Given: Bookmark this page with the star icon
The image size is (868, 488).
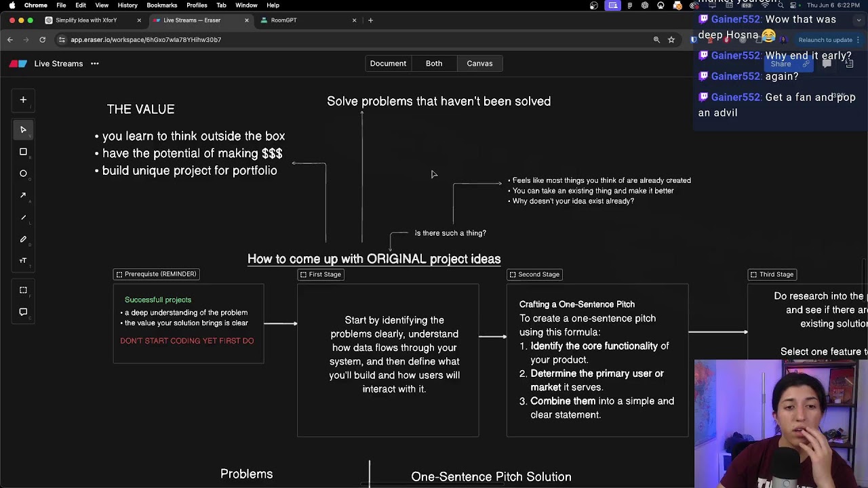Looking at the screenshot, I should pyautogui.click(x=671, y=40).
